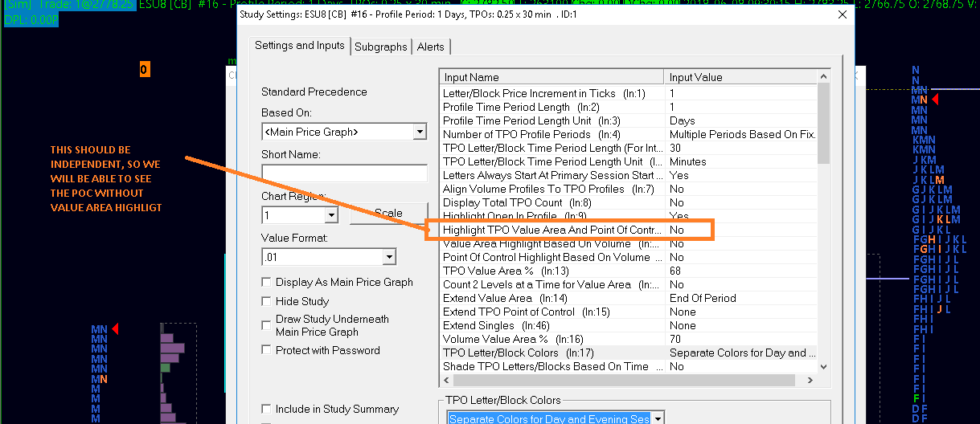
Task: Open TPO Letter/Block Colors combo box
Action: pos(658,419)
